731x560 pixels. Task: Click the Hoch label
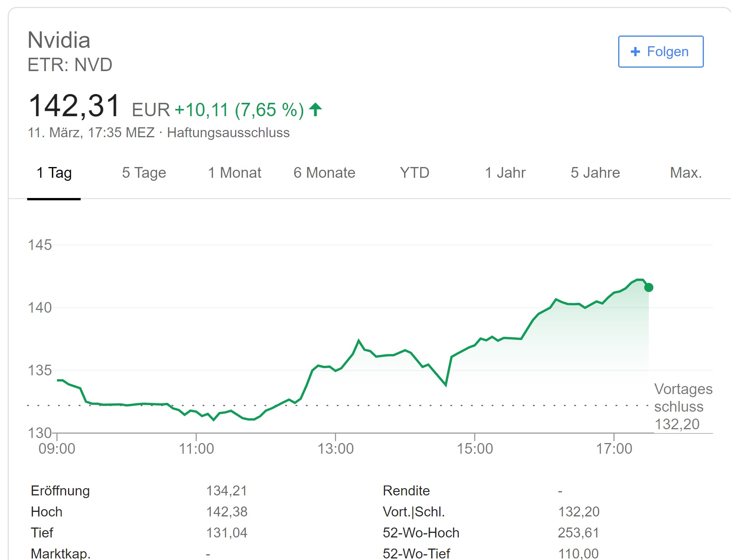point(46,512)
